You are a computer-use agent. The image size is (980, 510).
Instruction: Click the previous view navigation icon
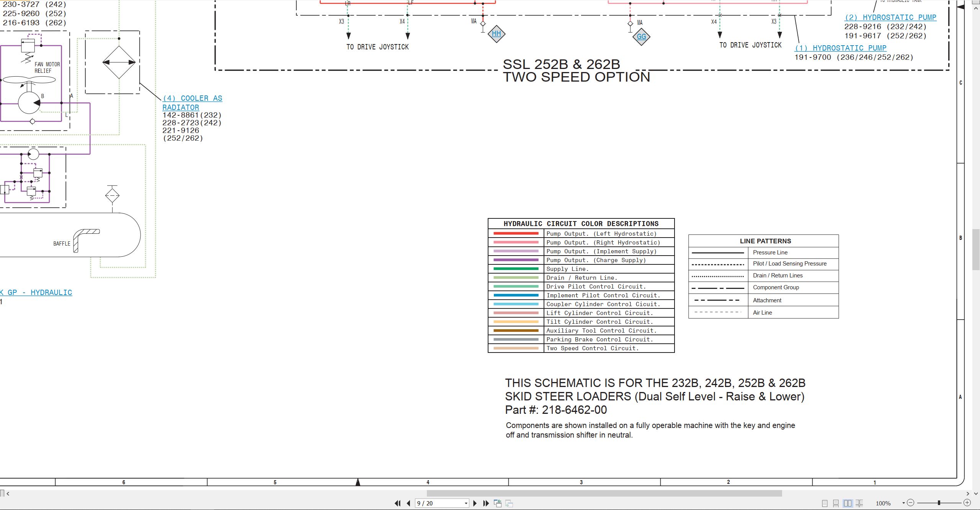498,503
